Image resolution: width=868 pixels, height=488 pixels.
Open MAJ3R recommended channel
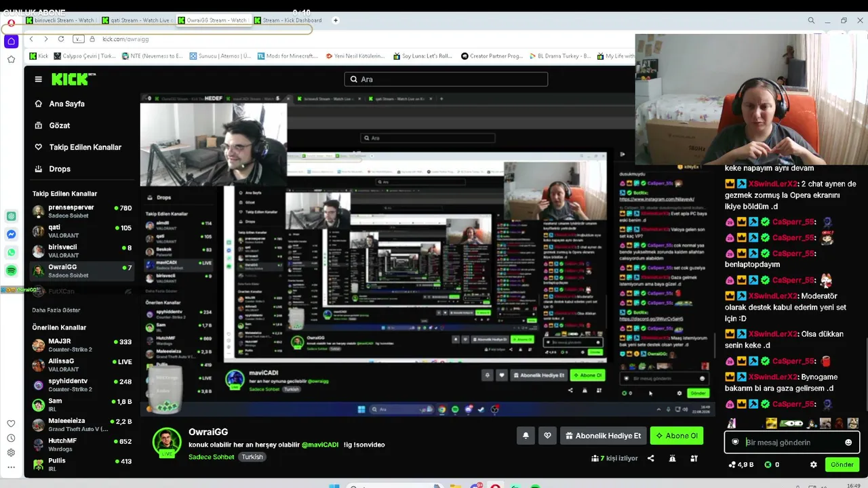pyautogui.click(x=82, y=346)
